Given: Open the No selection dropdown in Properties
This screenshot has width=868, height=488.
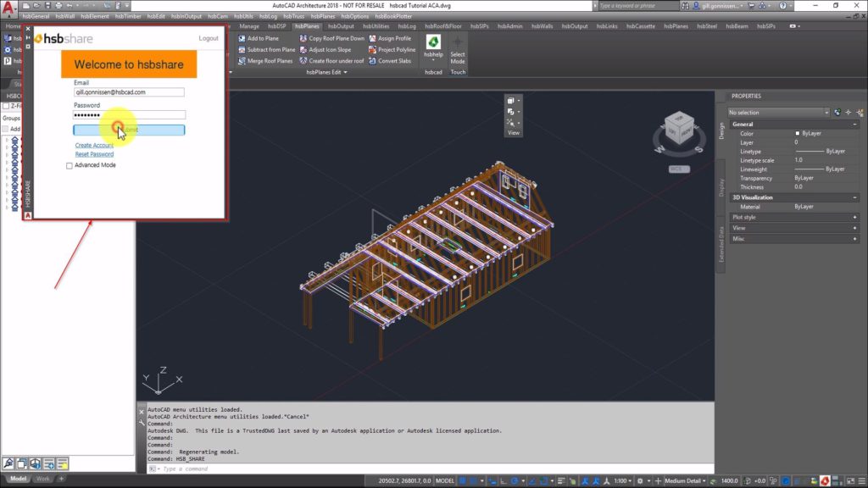Looking at the screenshot, I should (778, 113).
